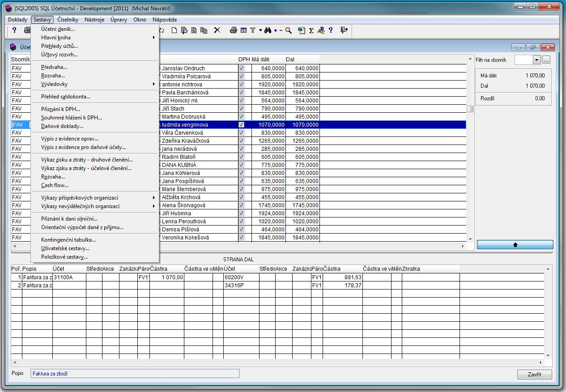Click the 60200V account cell
566x392 pixels.
coord(241,277)
